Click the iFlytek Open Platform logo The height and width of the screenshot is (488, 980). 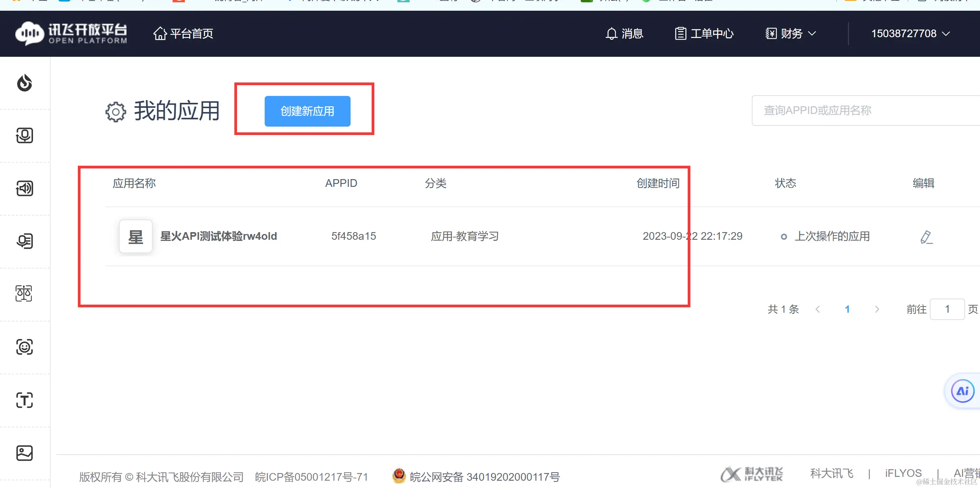tap(71, 34)
